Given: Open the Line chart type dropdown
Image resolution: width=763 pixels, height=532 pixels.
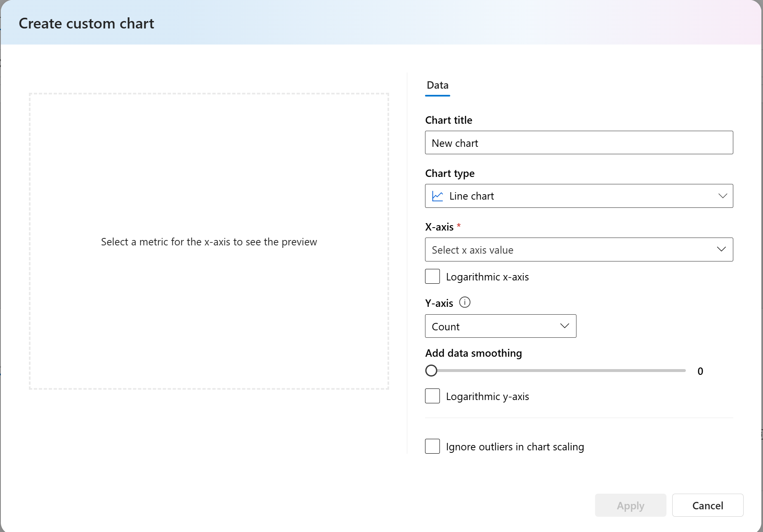Looking at the screenshot, I should click(579, 196).
